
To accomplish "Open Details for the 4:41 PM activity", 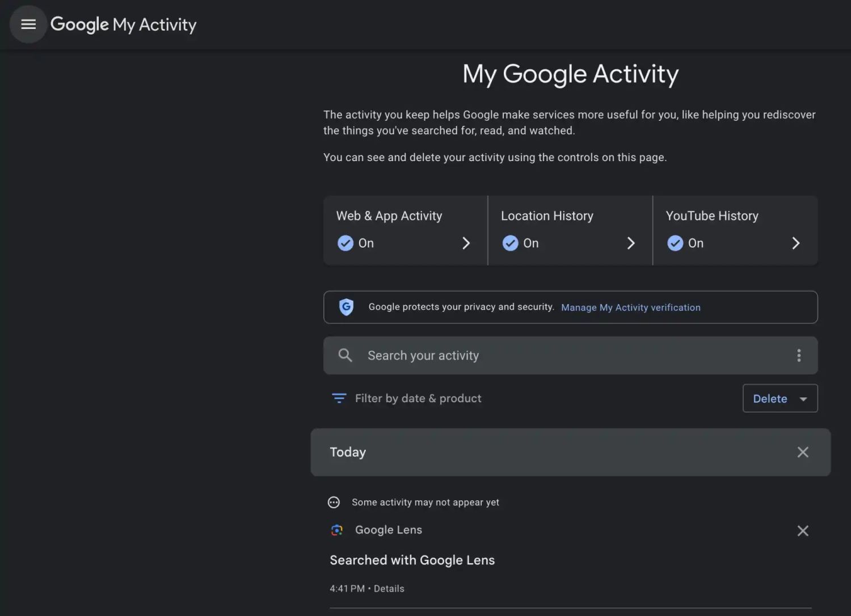I will pyautogui.click(x=389, y=589).
